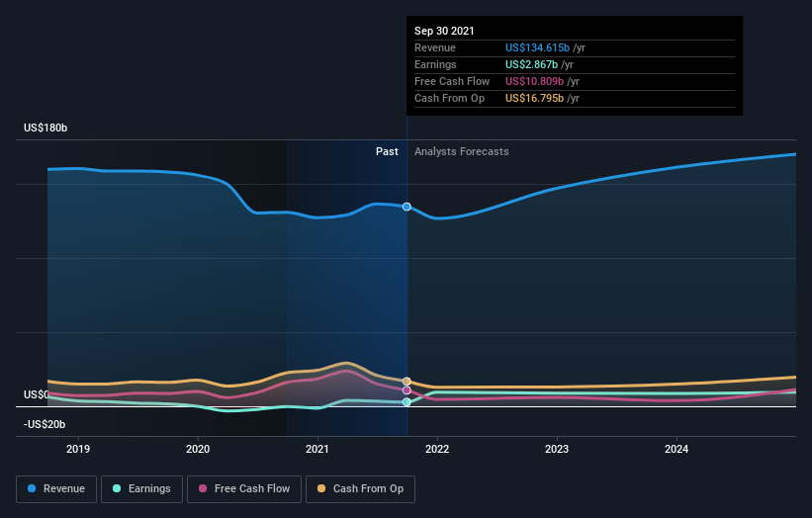Toggle the Revenue legend series

pyautogui.click(x=56, y=489)
